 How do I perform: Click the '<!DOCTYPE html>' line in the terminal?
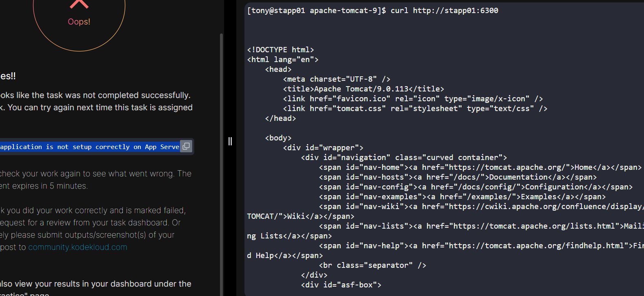pos(280,50)
